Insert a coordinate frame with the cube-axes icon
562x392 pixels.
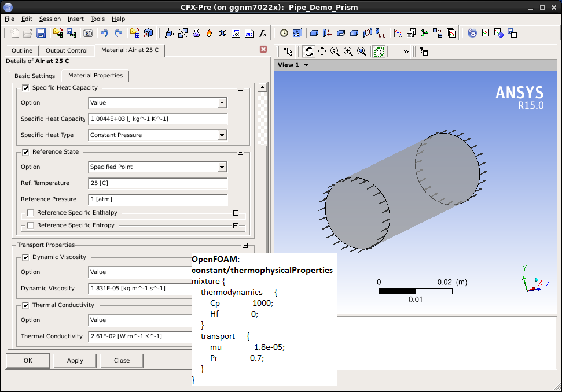[x=170, y=34]
